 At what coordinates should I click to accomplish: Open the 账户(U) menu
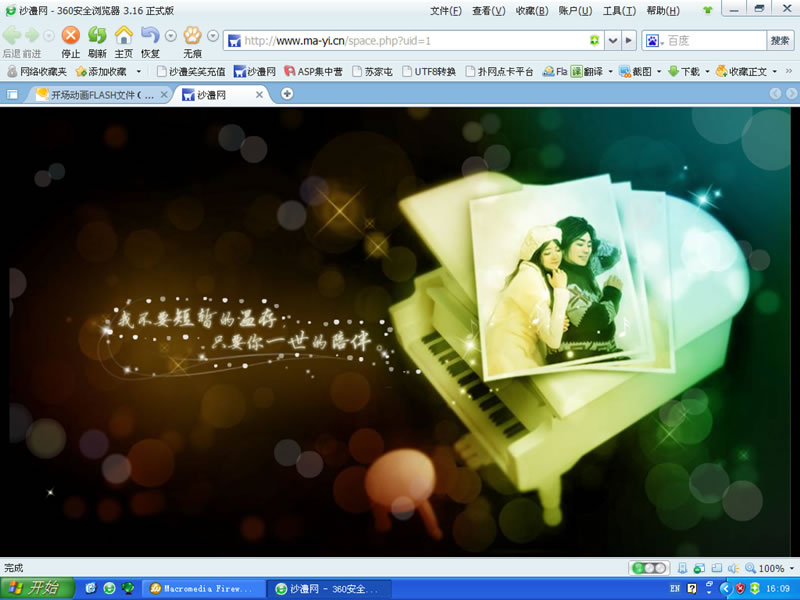tap(576, 11)
